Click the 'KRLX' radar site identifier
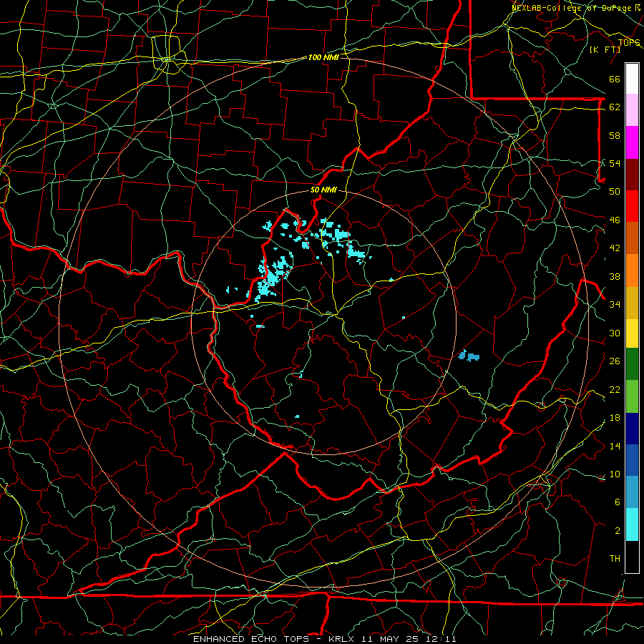This screenshot has width=644, height=644. pos(341,639)
